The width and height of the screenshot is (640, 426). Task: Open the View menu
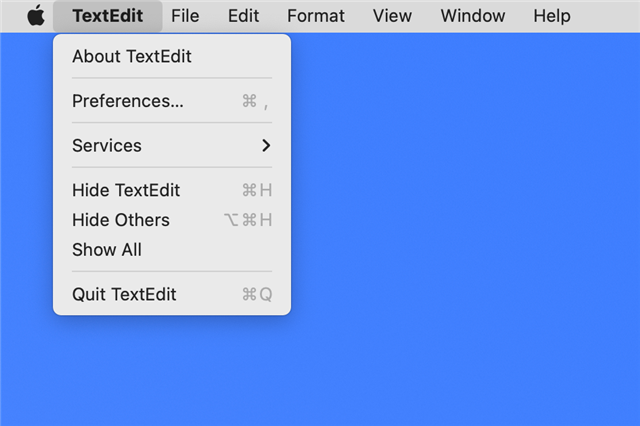tap(392, 16)
